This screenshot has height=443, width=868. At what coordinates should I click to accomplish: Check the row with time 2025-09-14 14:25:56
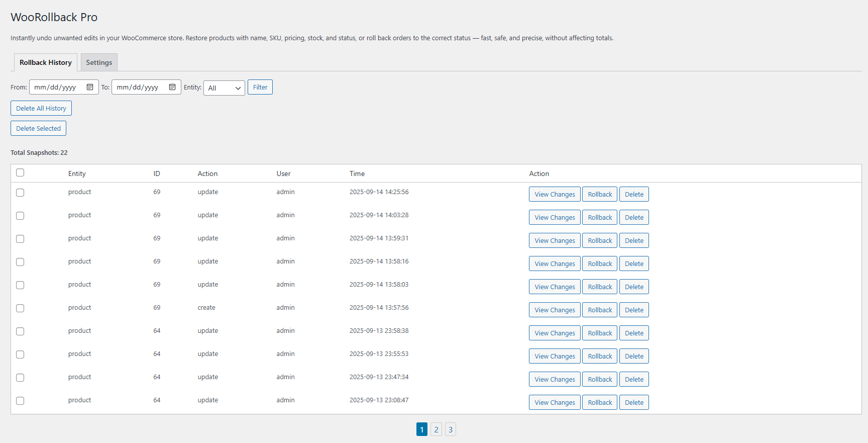pyautogui.click(x=20, y=193)
